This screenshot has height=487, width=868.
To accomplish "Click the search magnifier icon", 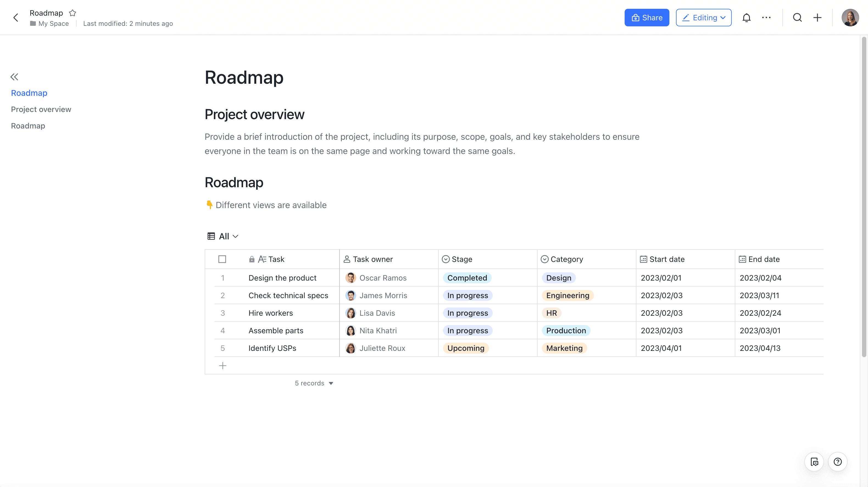I will (797, 18).
